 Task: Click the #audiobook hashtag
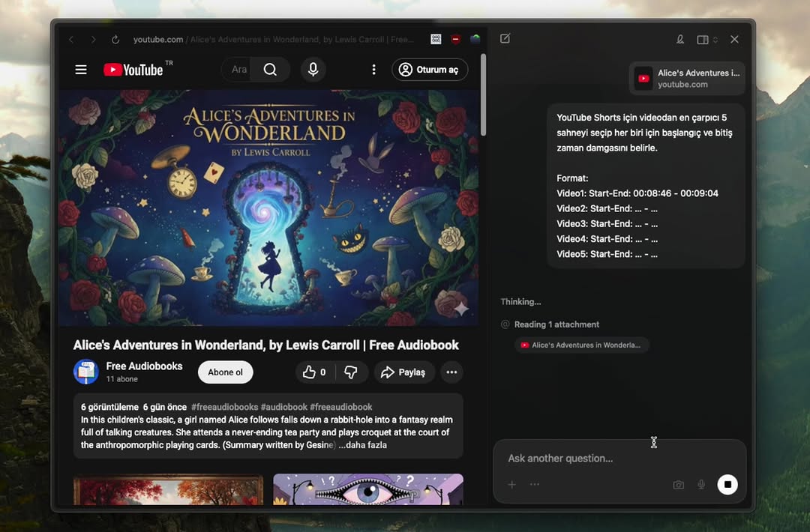click(283, 407)
